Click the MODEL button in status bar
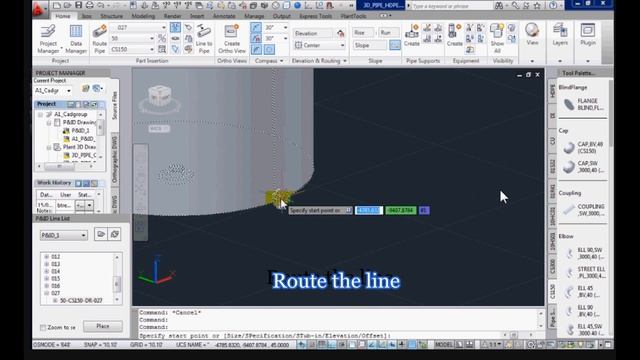This screenshot has width=640, height=360. (444, 344)
